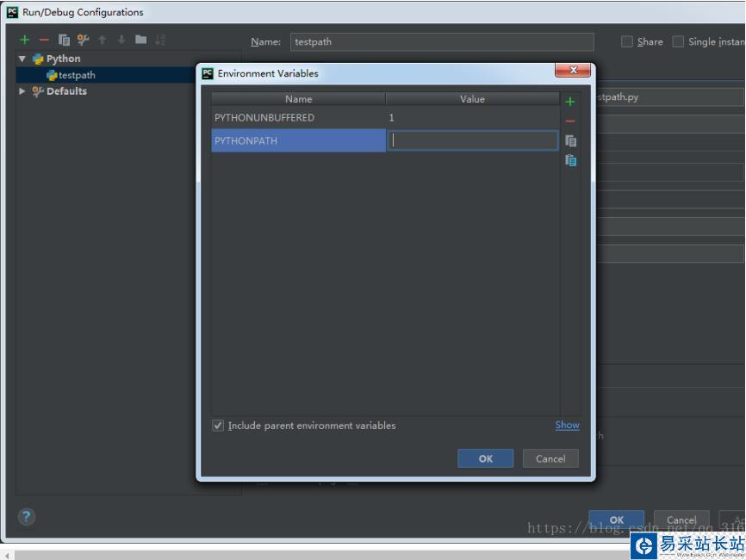This screenshot has width=746, height=560.
Task: Show parent environment variables link
Action: (567, 425)
